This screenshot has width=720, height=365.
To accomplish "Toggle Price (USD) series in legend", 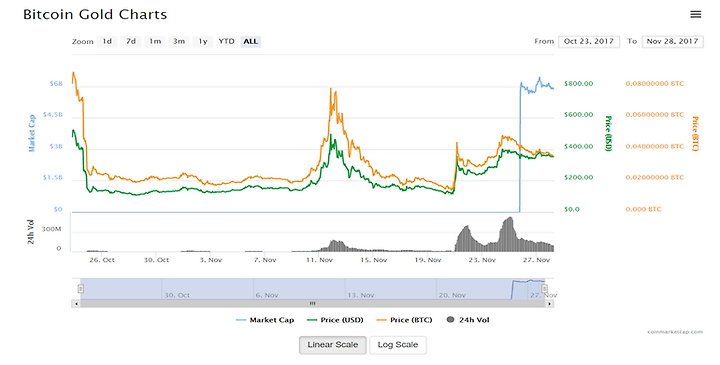I will tap(335, 320).
